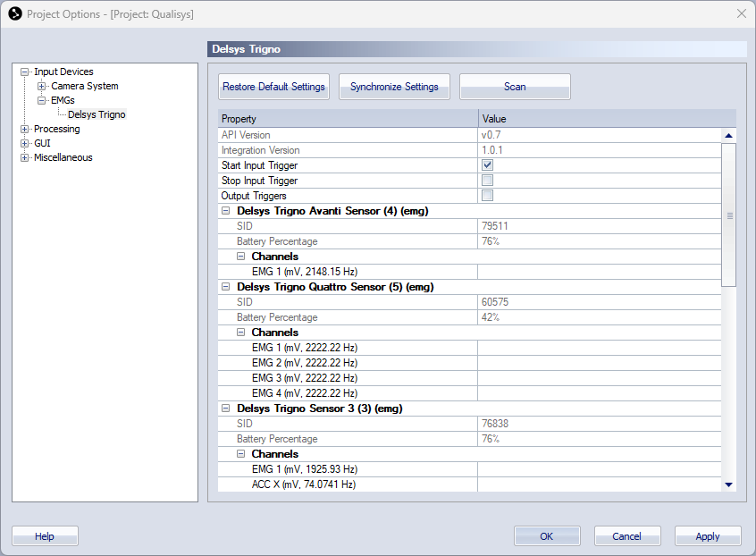Image resolution: width=756 pixels, height=556 pixels.
Task: Expand the Processing tree node
Action: 25,130
